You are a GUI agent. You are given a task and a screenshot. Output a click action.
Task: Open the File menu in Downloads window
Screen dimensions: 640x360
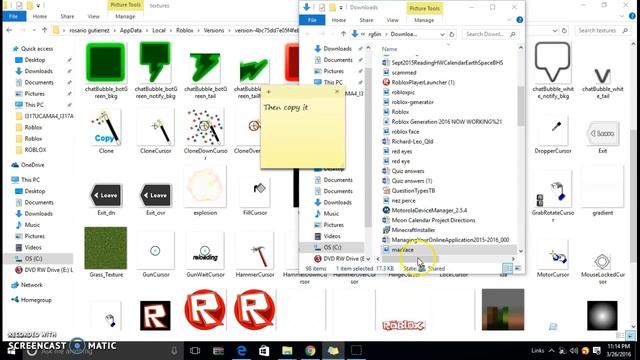click(x=312, y=20)
